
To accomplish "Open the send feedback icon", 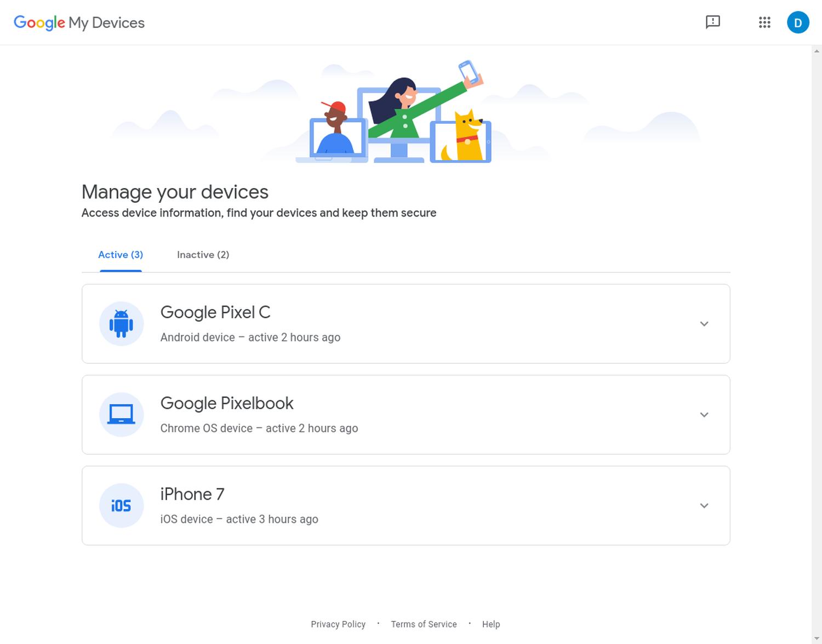I will [x=712, y=22].
